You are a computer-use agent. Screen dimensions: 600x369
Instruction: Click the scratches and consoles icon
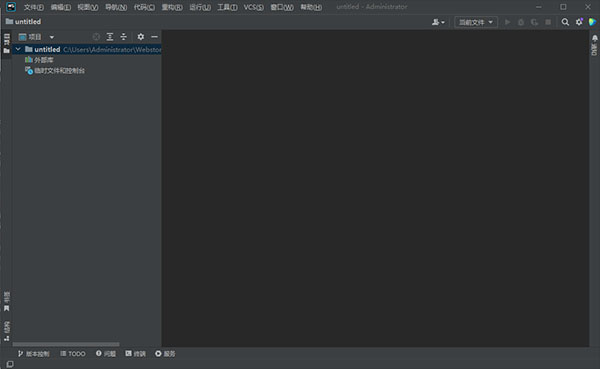[x=29, y=70]
